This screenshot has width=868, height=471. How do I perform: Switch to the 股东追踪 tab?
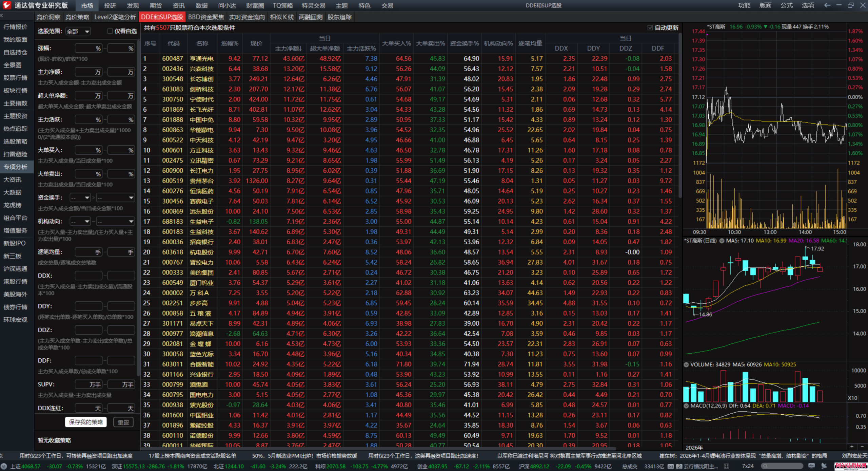[339, 17]
